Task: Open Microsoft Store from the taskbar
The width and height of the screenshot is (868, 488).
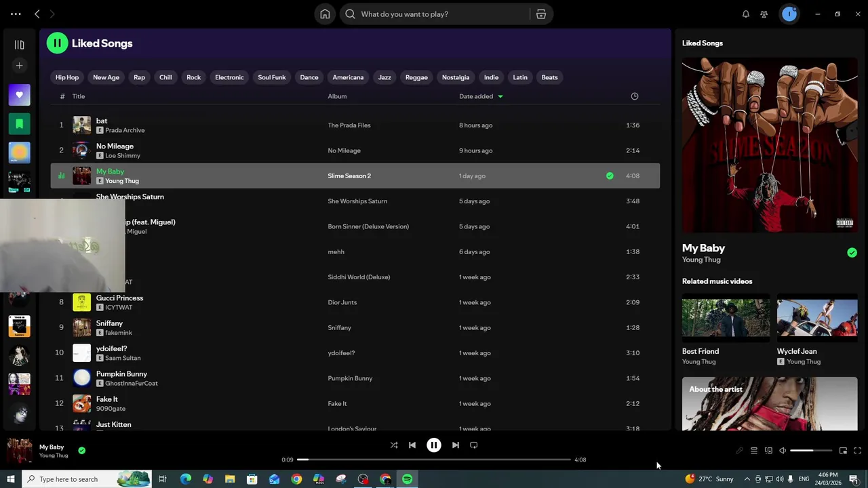Action: [x=252, y=479]
